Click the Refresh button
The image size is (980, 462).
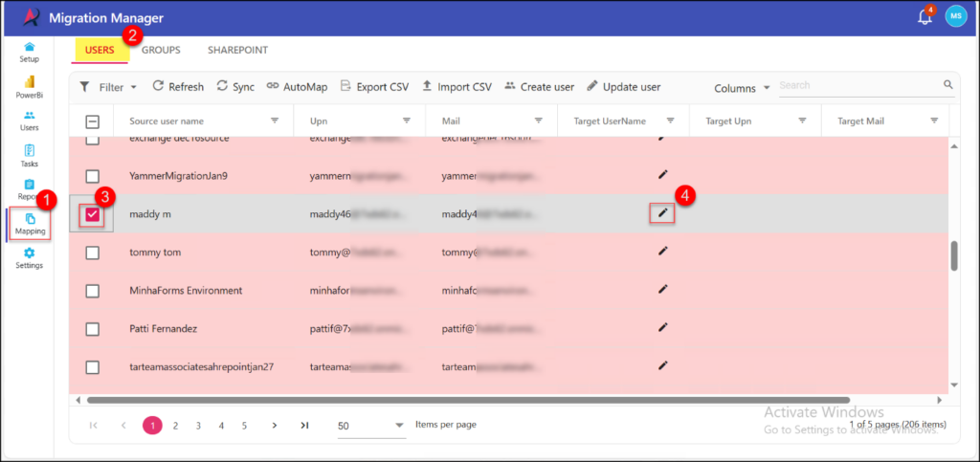coord(178,87)
